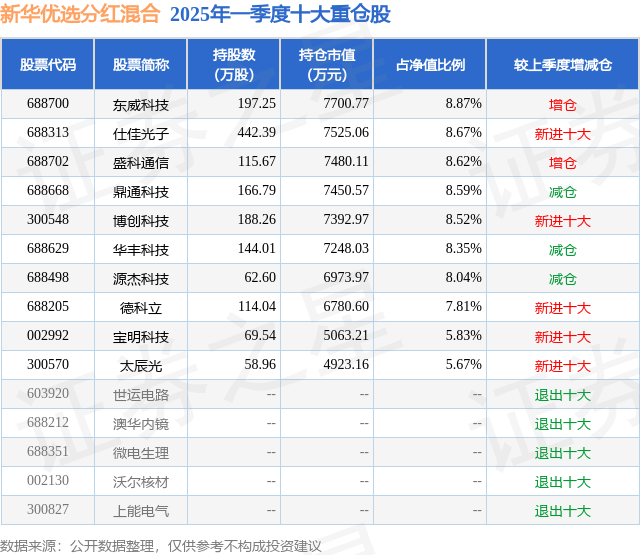640x555 pixels.
Task: Click 减仓 in the 华丰科技 row
Action: click(563, 250)
